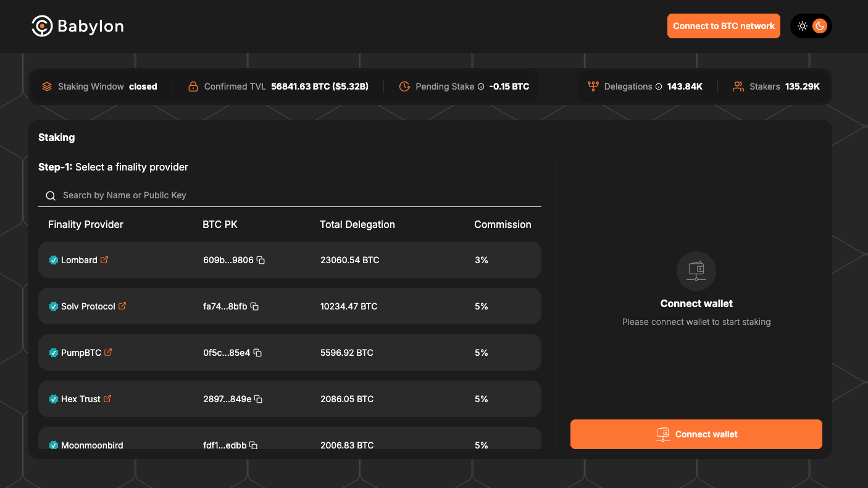The height and width of the screenshot is (488, 868).
Task: Copy Moonmoonbird BTC public key
Action: click(x=253, y=445)
